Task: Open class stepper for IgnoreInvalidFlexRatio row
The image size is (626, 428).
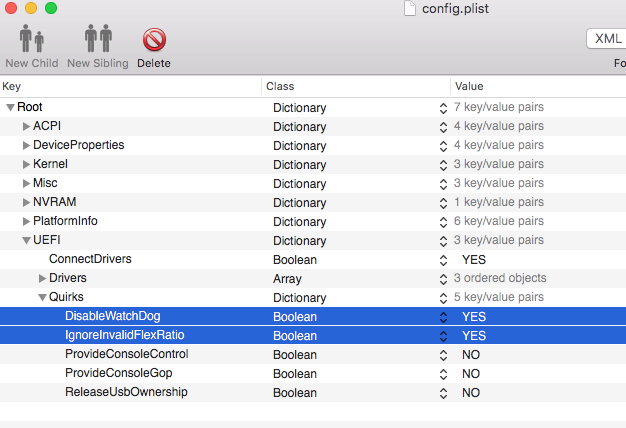Action: (x=443, y=336)
